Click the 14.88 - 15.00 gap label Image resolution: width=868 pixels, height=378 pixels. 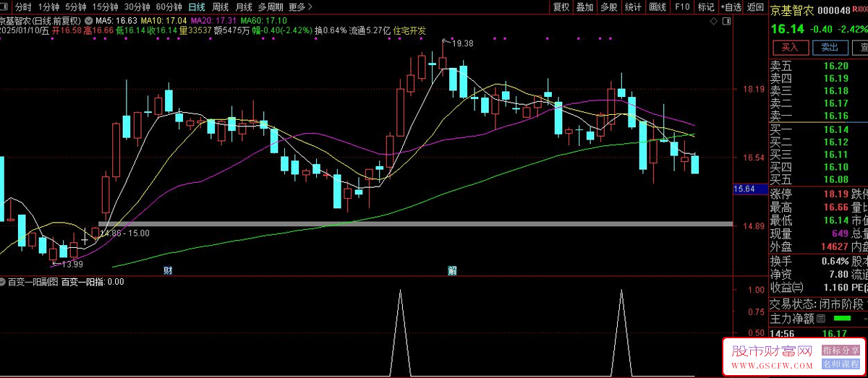124,233
